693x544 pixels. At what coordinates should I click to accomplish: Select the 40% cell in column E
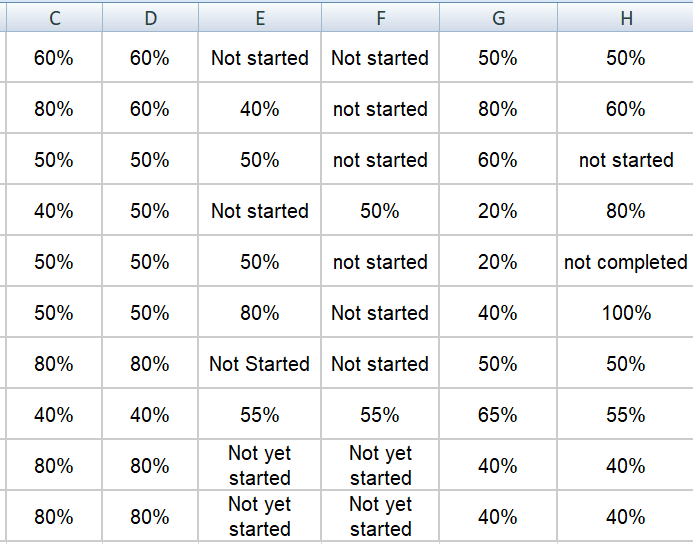259,109
